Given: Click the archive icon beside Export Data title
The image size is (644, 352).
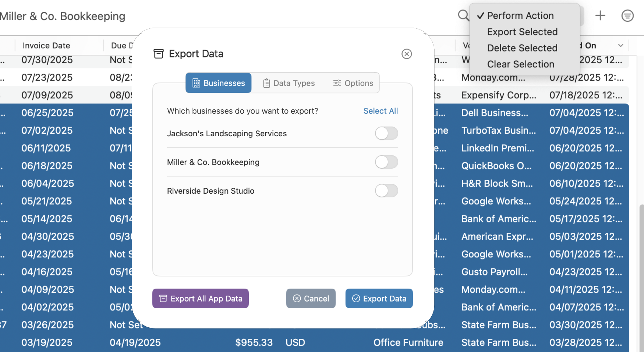Looking at the screenshot, I should tap(158, 54).
